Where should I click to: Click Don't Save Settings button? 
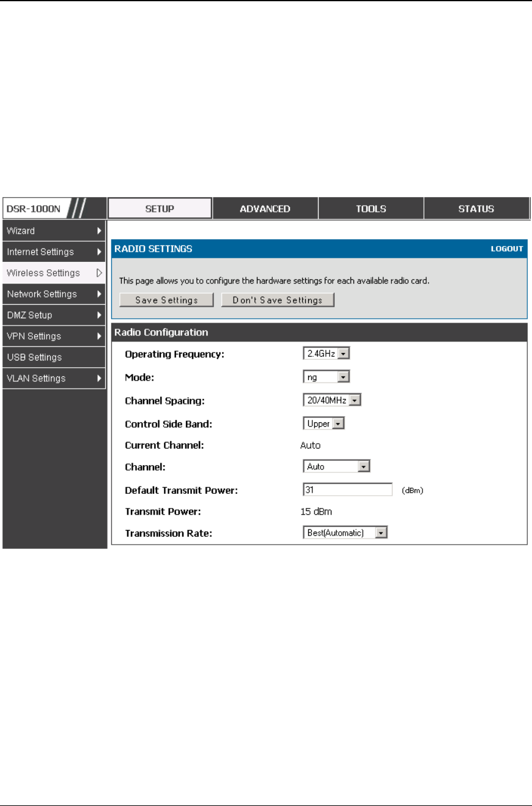pyautogui.click(x=278, y=300)
